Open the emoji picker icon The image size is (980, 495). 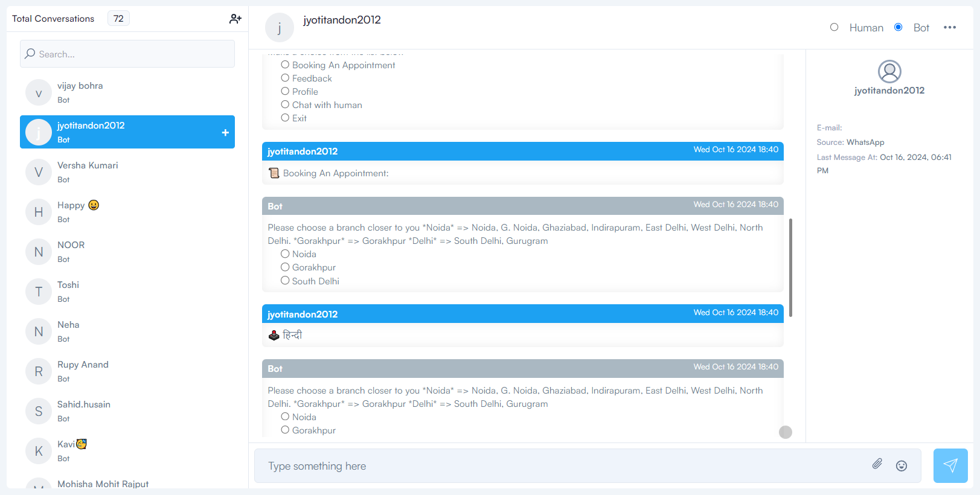[x=902, y=465]
